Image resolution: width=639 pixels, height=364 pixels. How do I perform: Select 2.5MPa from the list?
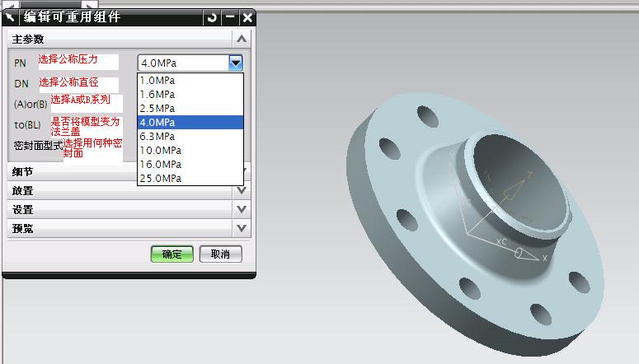(190, 109)
